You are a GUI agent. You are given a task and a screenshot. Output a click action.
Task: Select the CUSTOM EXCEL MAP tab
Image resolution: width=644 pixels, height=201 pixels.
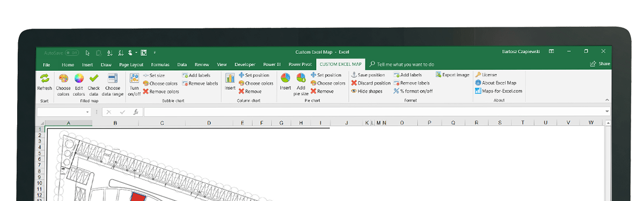pyautogui.click(x=341, y=64)
